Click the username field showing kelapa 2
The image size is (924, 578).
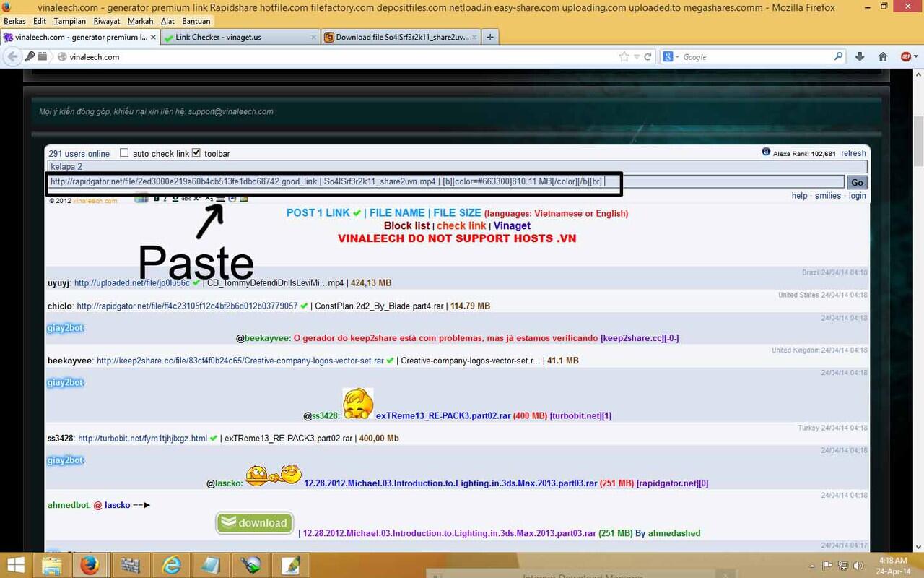coord(458,167)
